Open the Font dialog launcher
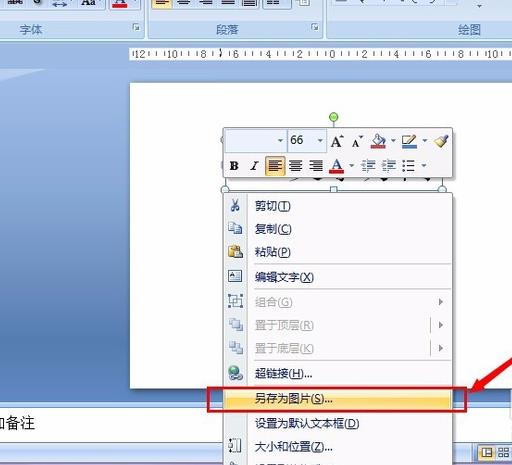The image size is (512, 465). point(136,27)
